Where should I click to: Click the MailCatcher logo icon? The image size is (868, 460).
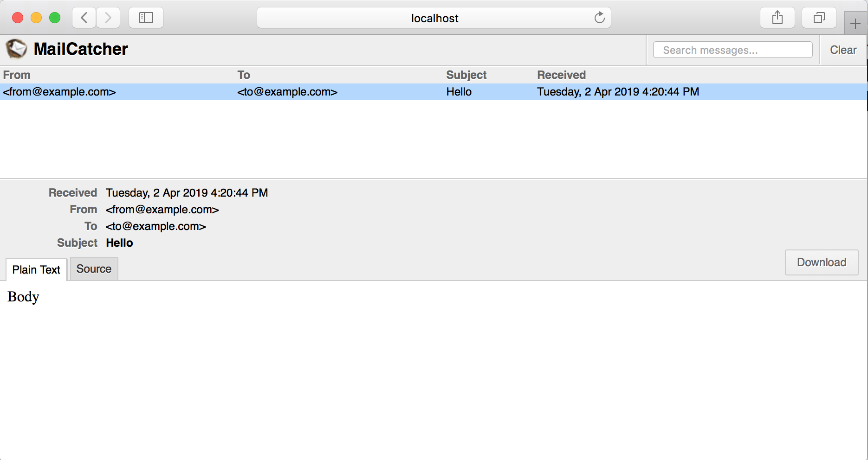point(16,49)
